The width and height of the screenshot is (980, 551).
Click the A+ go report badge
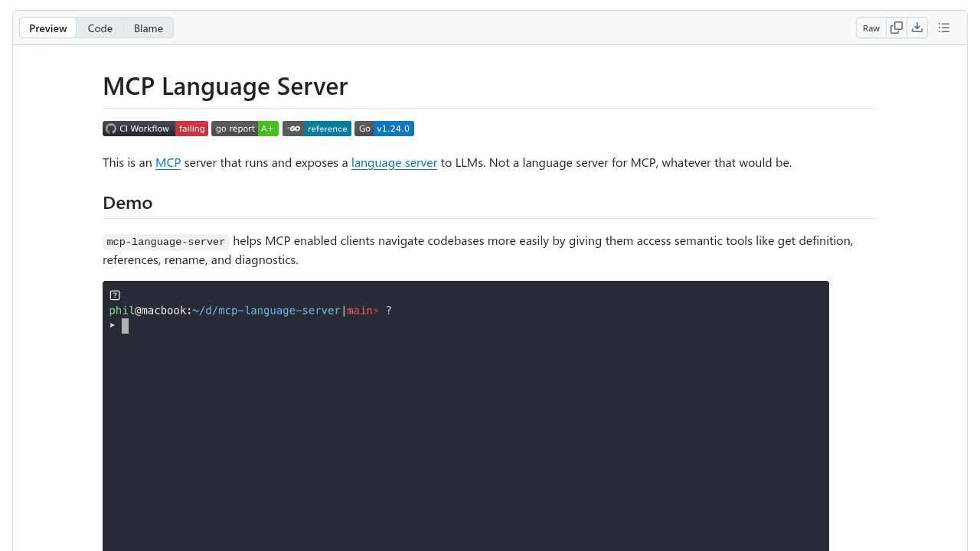267,129
